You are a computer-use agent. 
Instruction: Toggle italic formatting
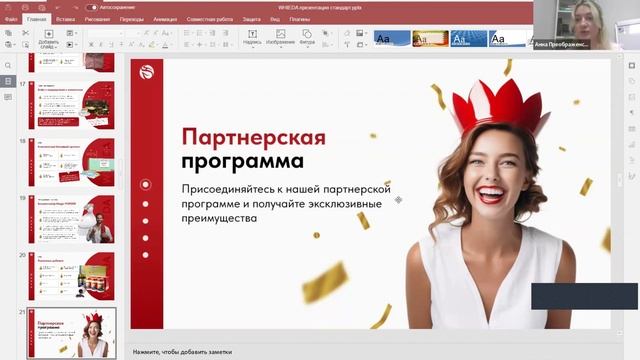tap(101, 45)
